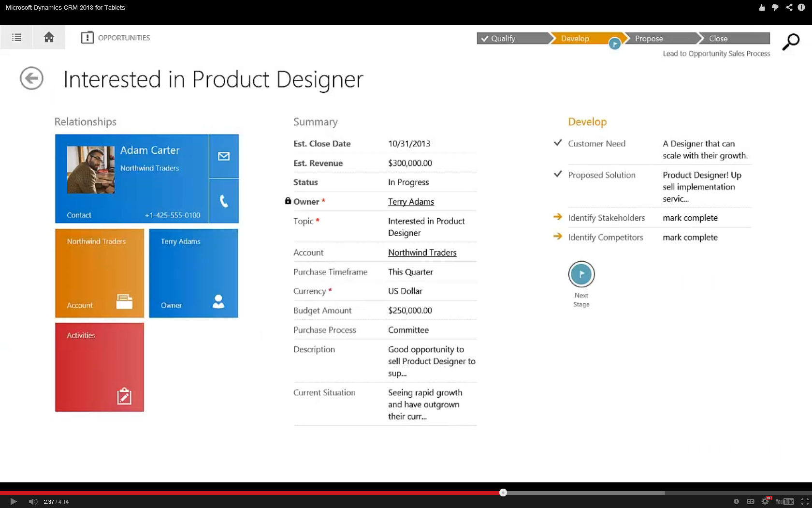Click the phone icon on Adam Carter's tile
The height and width of the screenshot is (508, 812).
(224, 201)
